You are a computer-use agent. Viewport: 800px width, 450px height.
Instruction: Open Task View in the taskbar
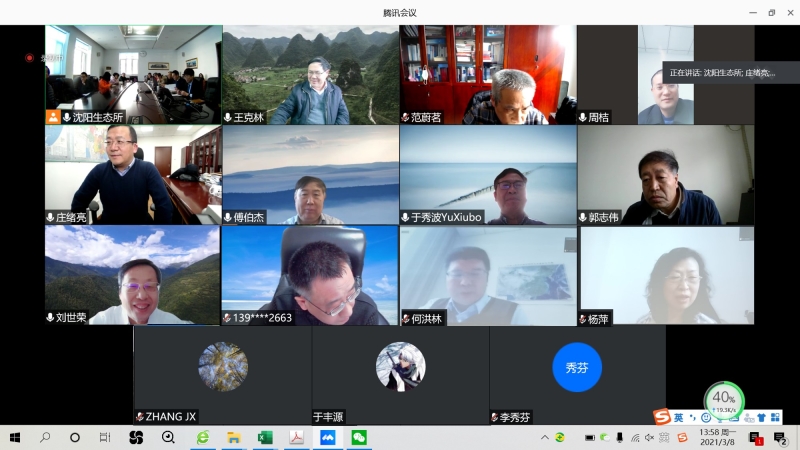(105, 438)
